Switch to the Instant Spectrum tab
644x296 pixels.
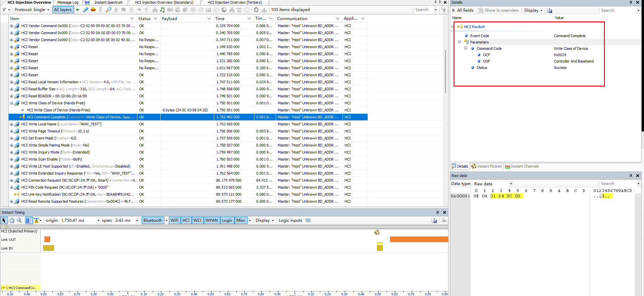coord(108,2)
